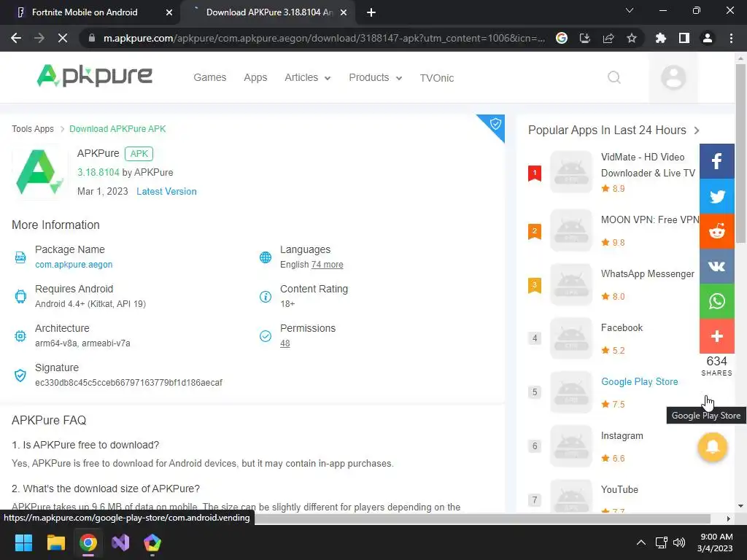The width and height of the screenshot is (747, 560).
Task: Click version number 3.18.8104
Action: click(98, 172)
